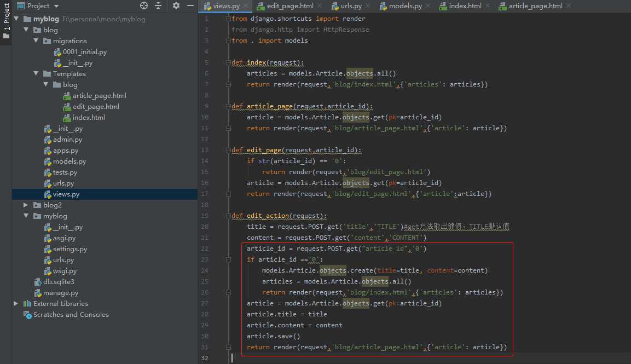This screenshot has width=631, height=364.
Task: Select views.py in project tree
Action: click(x=66, y=194)
